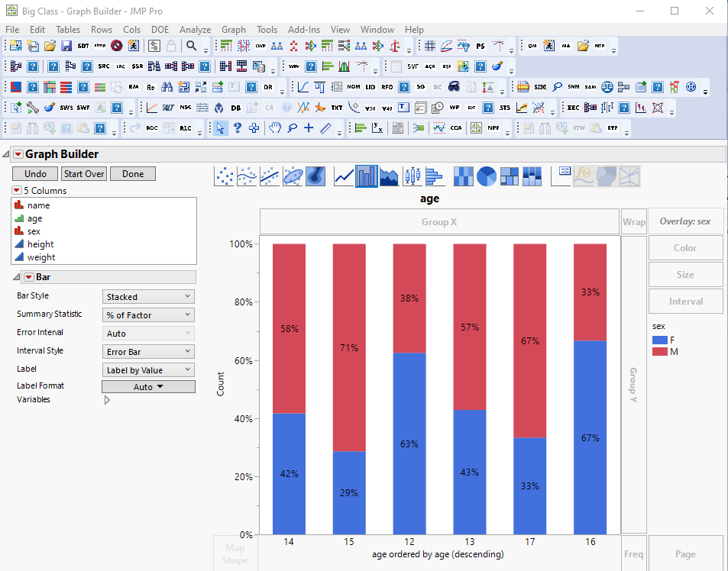This screenshot has width=728, height=571.
Task: Expand the Variables disclosure arrow
Action: pyautogui.click(x=106, y=398)
